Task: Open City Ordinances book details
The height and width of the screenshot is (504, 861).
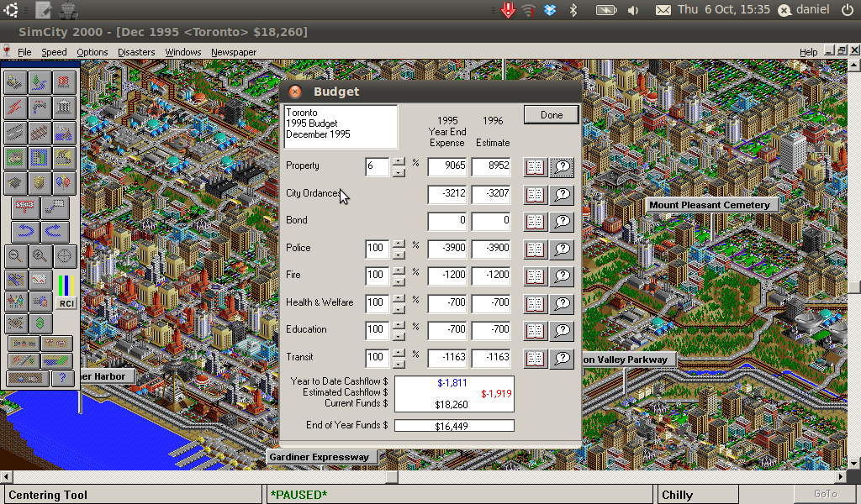Action: [535, 195]
